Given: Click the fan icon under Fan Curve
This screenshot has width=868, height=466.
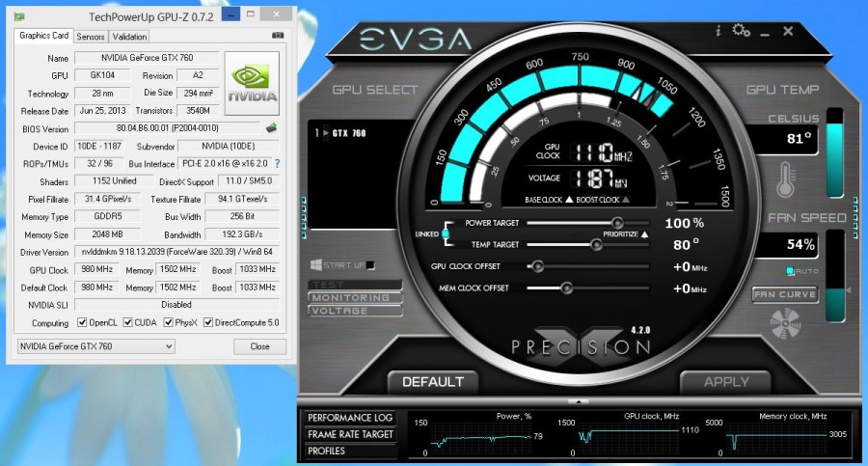Looking at the screenshot, I should point(785,323).
